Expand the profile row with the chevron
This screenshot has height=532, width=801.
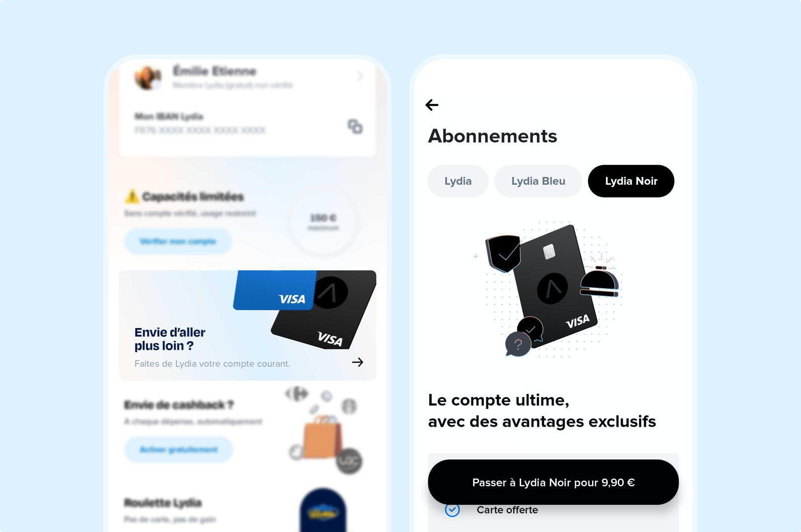[360, 76]
